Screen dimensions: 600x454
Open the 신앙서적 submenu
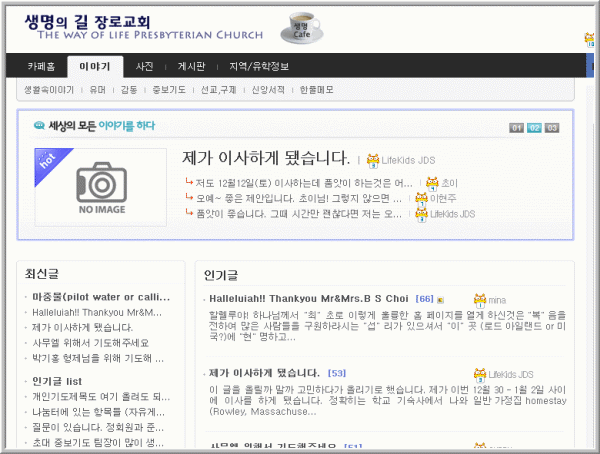[x=268, y=90]
